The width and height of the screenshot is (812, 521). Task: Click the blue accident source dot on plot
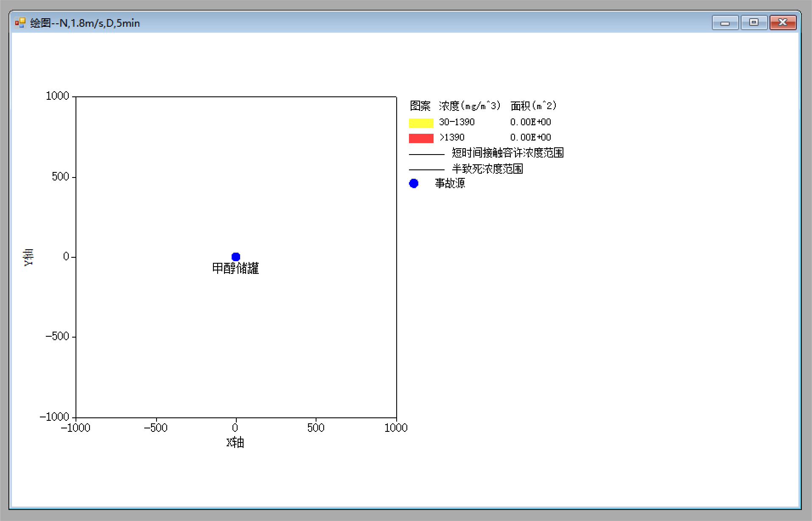point(236,256)
